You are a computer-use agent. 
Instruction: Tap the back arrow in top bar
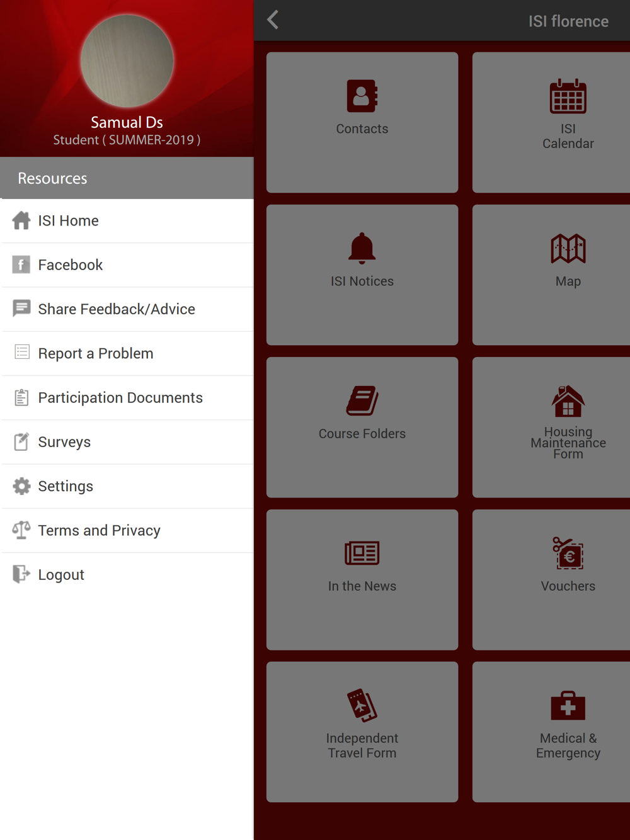pyautogui.click(x=273, y=20)
